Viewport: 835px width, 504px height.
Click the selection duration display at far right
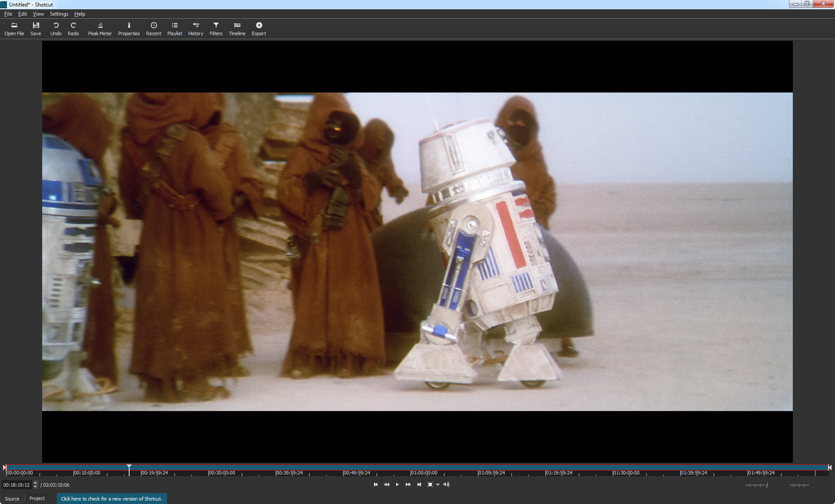[x=799, y=485]
